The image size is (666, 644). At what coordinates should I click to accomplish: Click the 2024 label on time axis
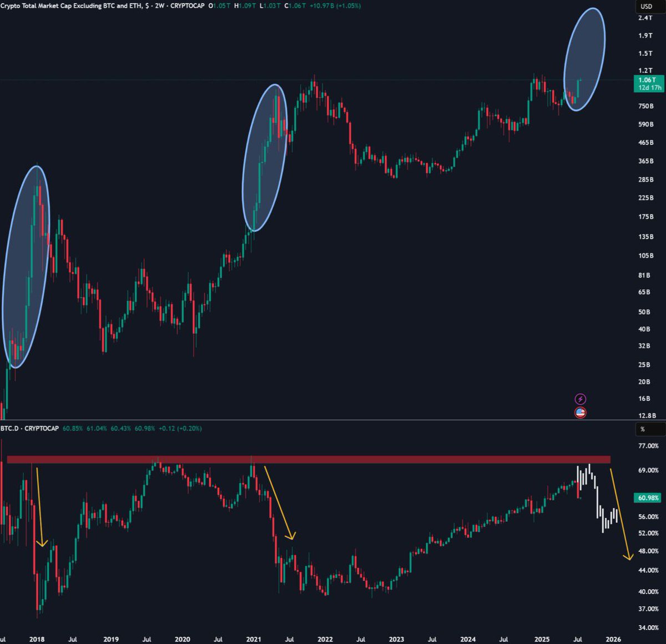point(468,639)
